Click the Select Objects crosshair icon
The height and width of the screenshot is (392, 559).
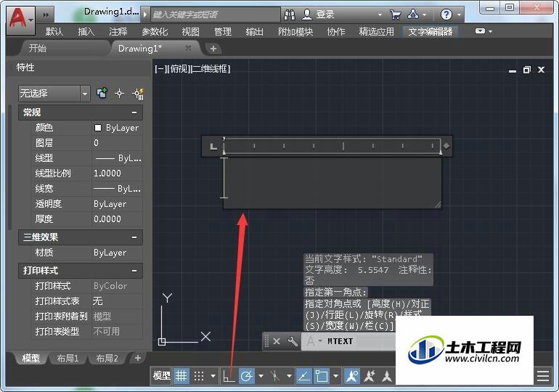[x=120, y=94]
